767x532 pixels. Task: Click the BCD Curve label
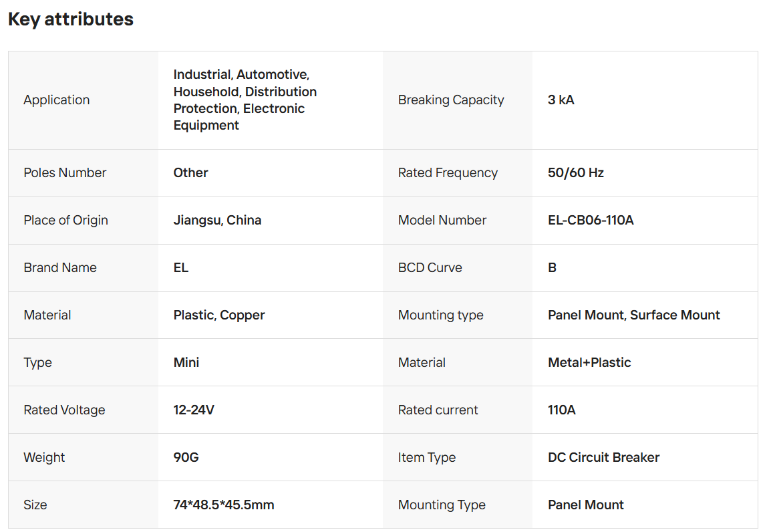(430, 268)
